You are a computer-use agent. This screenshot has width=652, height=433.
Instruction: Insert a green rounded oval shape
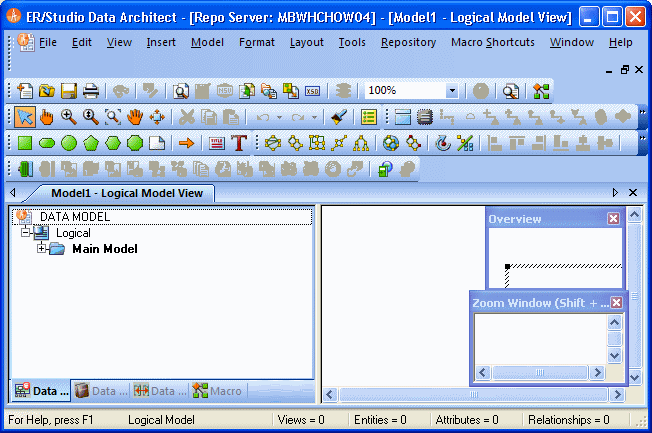pyautogui.click(x=47, y=143)
